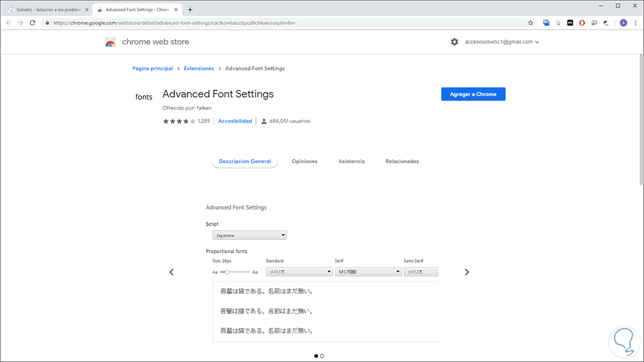This screenshot has height=362, width=644.
Task: Open the Accesibilidad category link
Action: pyautogui.click(x=235, y=121)
